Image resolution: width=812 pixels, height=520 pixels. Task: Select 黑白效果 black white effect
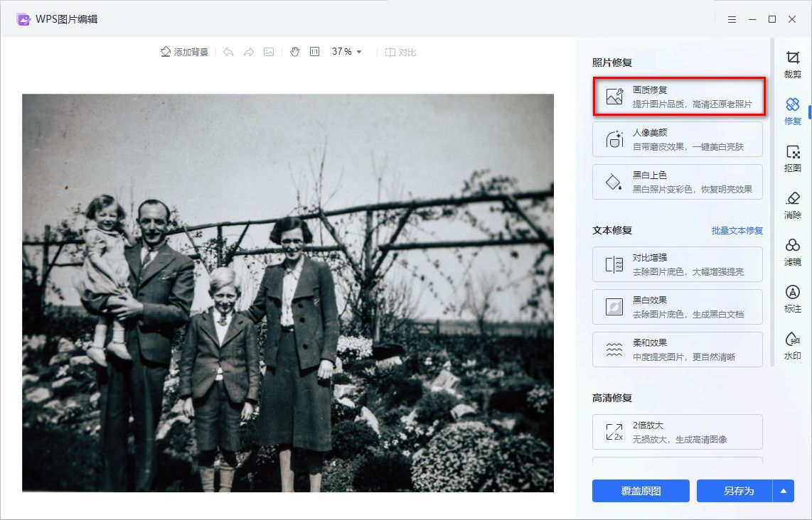pos(678,307)
